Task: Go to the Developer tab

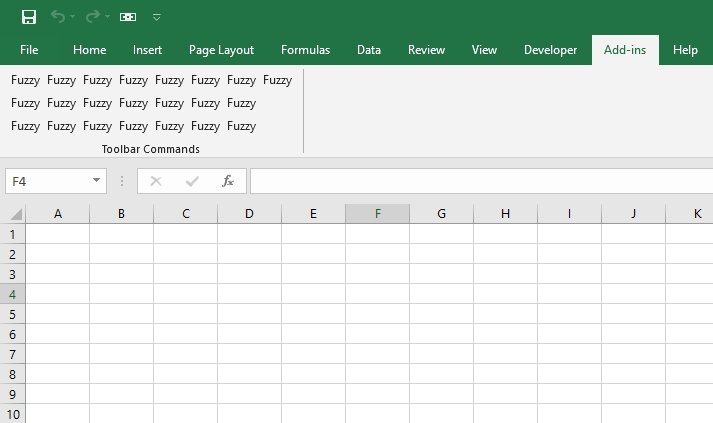Action: pos(550,50)
